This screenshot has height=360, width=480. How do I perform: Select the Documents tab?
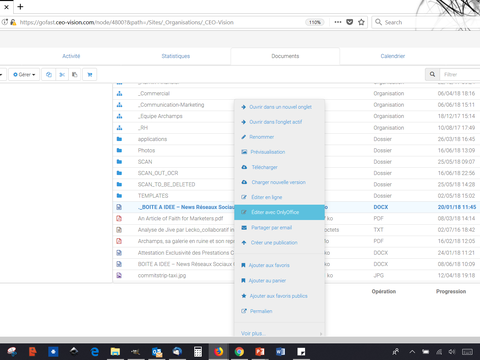(285, 56)
